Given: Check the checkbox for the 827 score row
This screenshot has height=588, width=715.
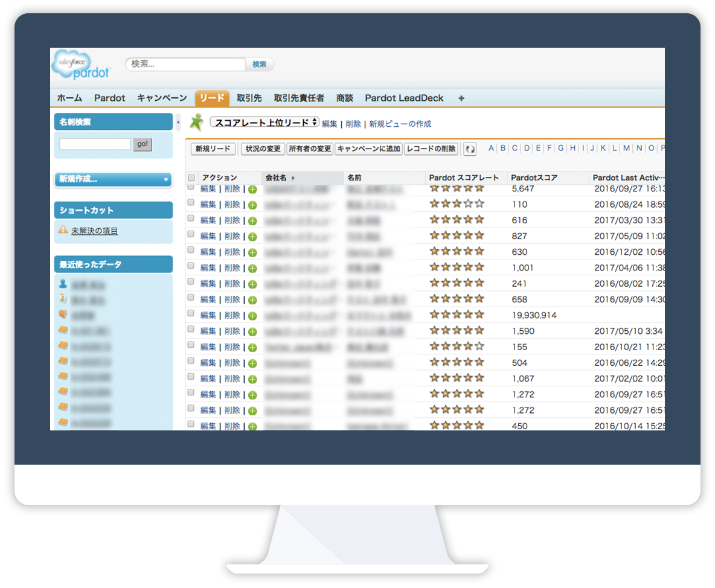Looking at the screenshot, I should pyautogui.click(x=191, y=234).
